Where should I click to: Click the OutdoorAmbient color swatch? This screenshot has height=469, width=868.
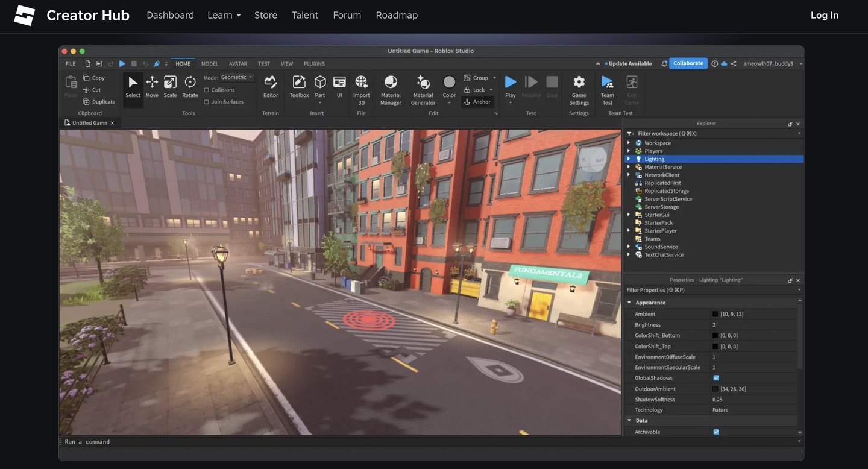(x=715, y=389)
